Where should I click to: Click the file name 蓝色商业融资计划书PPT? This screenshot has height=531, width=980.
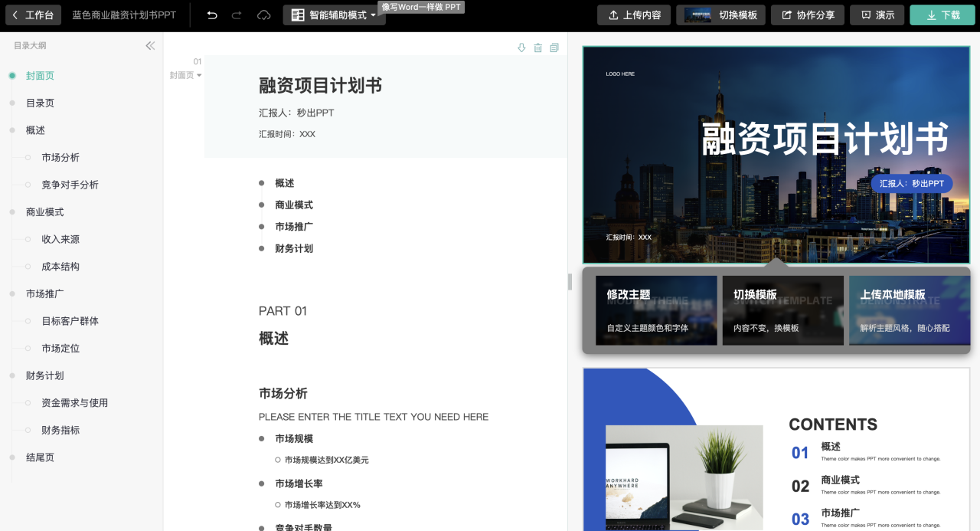(x=124, y=15)
